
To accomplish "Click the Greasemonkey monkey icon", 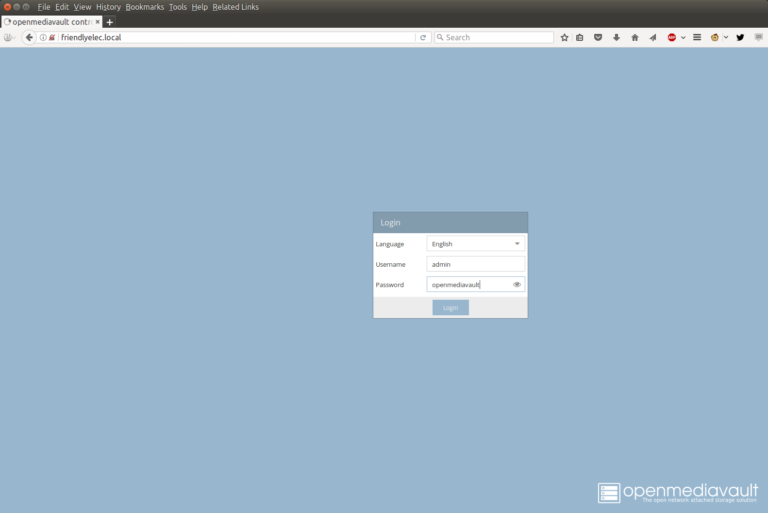I will pos(715,37).
